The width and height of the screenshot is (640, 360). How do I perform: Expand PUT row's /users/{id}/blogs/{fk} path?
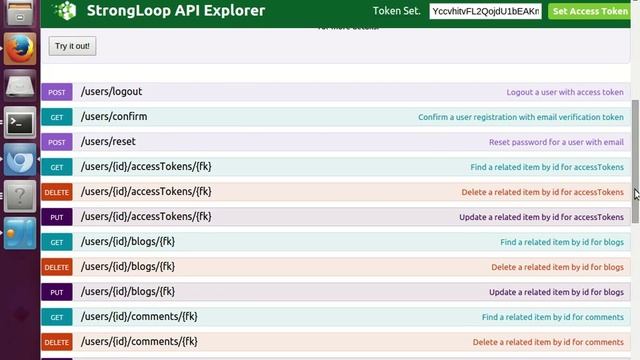[x=128, y=291]
